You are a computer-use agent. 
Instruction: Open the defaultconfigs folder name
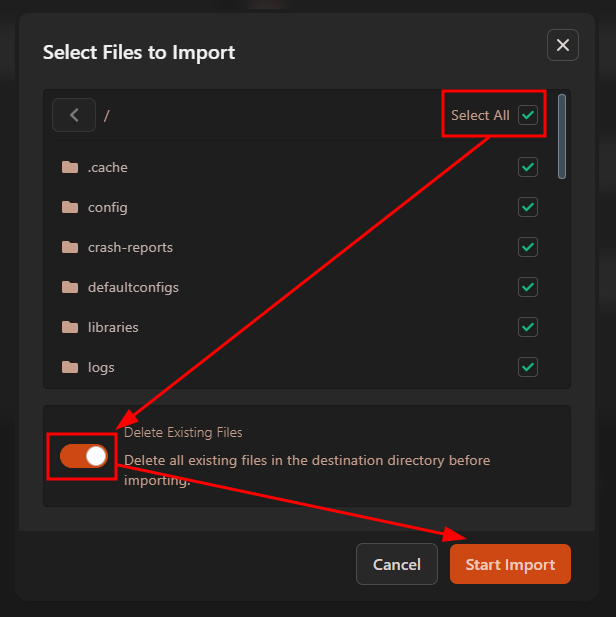point(133,288)
